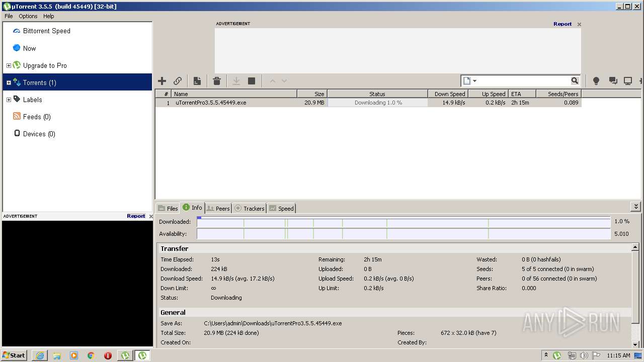Click the Stop Torrent square icon
Screen dimensions: 644x362
[x=252, y=81]
